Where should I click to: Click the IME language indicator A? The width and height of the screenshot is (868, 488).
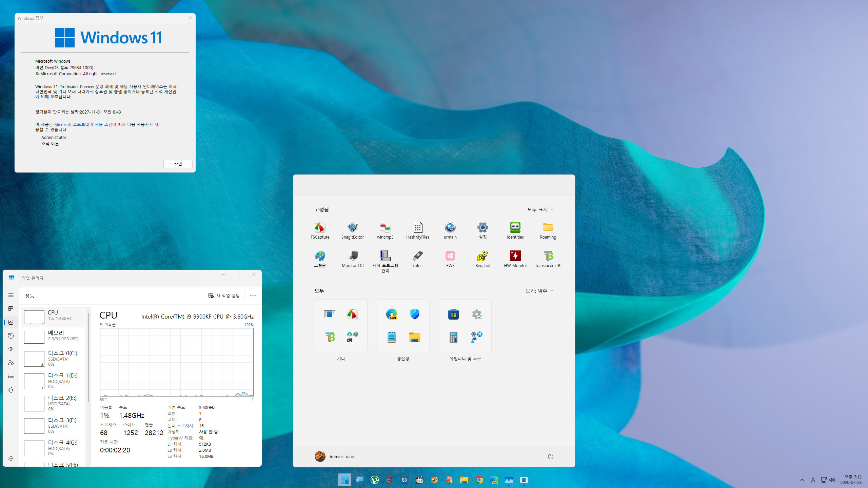click(813, 480)
